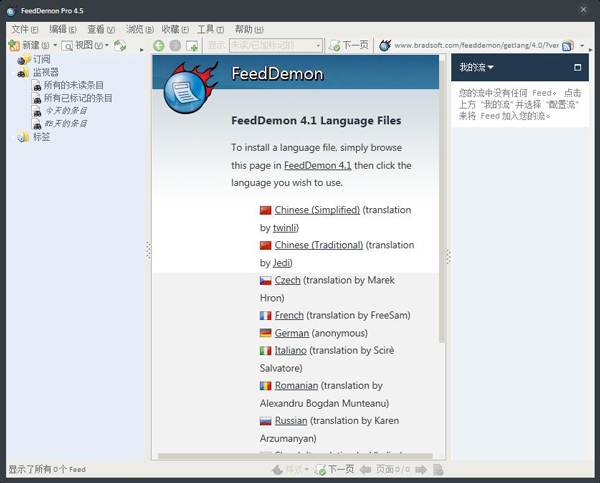Click the Italian flag icon
This screenshot has height=483, width=600.
266,351
